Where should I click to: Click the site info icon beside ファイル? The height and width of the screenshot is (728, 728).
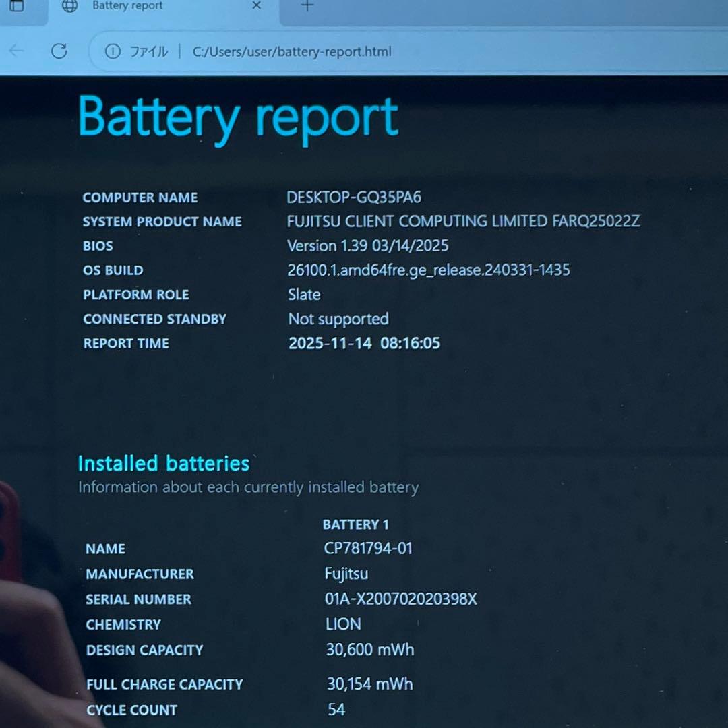[113, 51]
